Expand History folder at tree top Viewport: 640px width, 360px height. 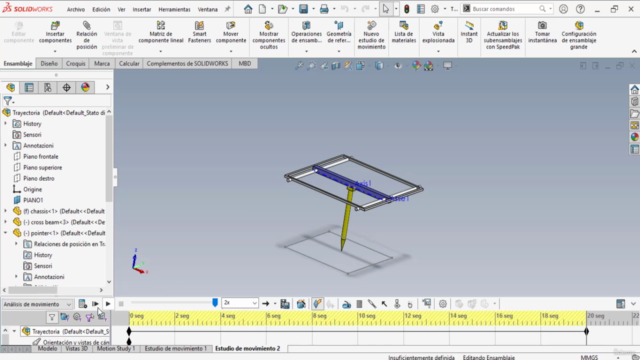pos(5,123)
